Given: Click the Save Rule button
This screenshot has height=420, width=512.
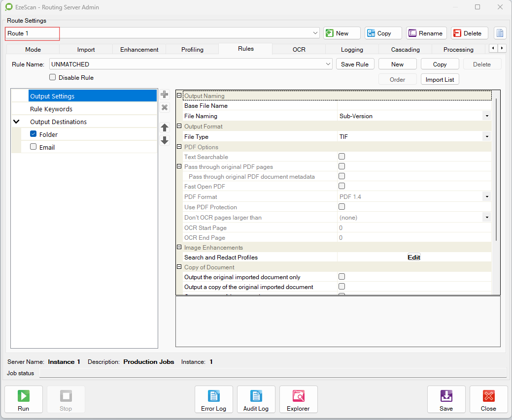Looking at the screenshot, I should click(x=355, y=64).
